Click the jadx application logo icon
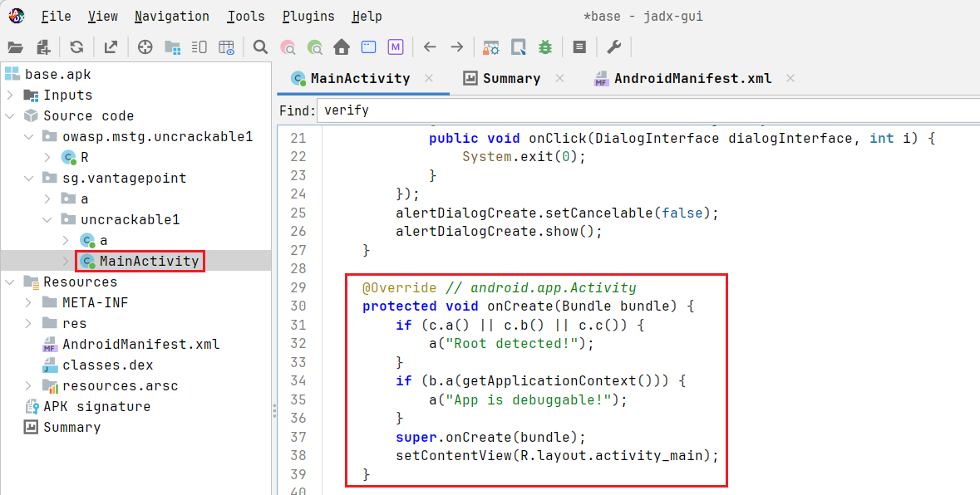Image resolution: width=980 pixels, height=495 pixels. point(17,17)
